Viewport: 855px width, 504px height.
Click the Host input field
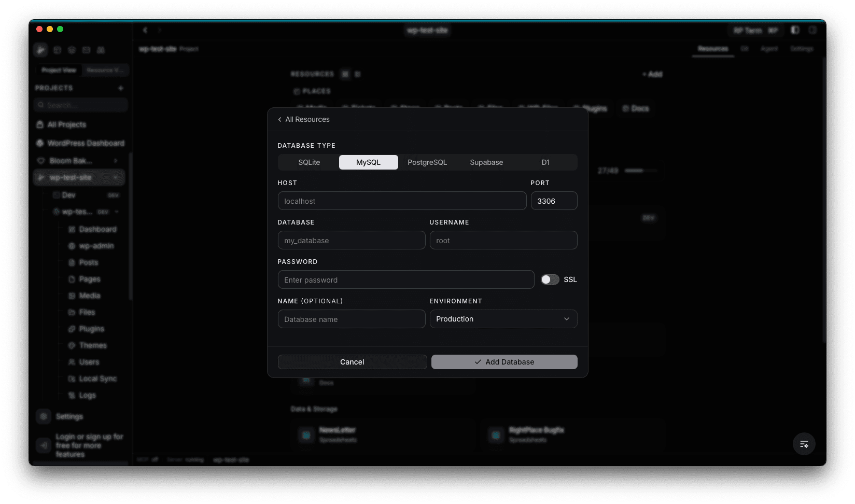[x=402, y=201]
